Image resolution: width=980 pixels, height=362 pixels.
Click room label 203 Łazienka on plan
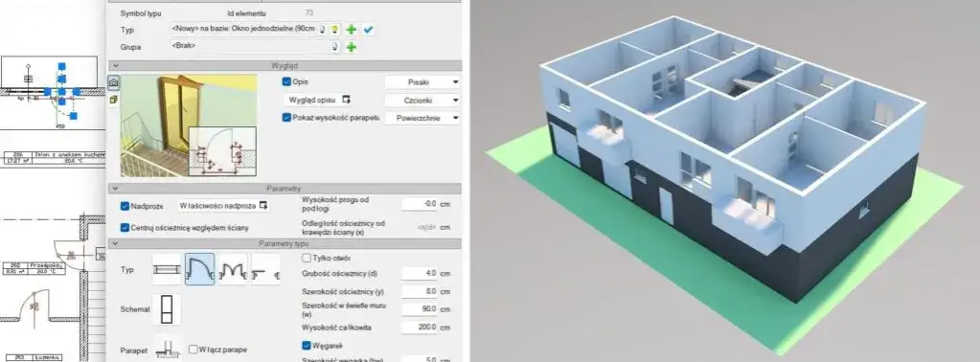click(33, 357)
